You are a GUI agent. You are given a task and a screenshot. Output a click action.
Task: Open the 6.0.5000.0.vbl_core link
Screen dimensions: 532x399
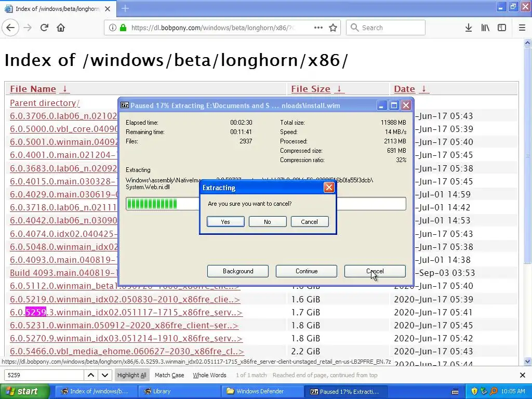coord(63,129)
